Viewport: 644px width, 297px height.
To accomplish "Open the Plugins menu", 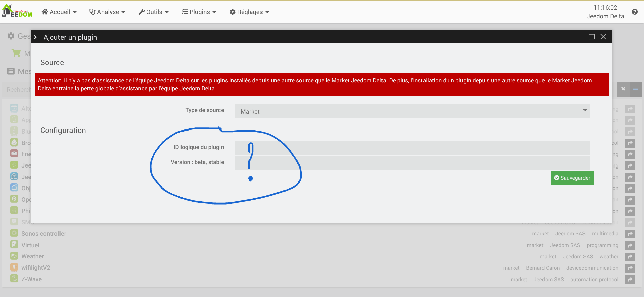I will pos(199,12).
